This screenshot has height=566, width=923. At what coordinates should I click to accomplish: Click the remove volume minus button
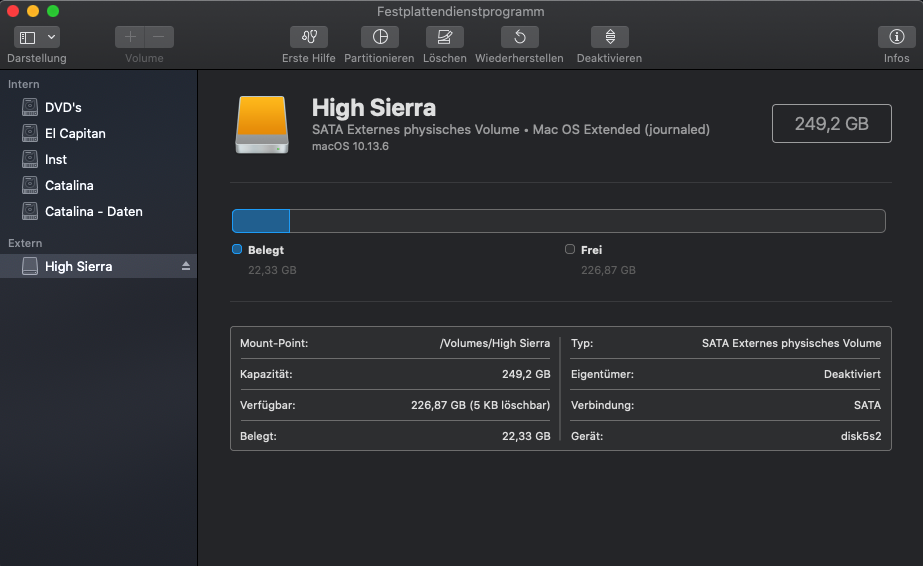pyautogui.click(x=159, y=37)
